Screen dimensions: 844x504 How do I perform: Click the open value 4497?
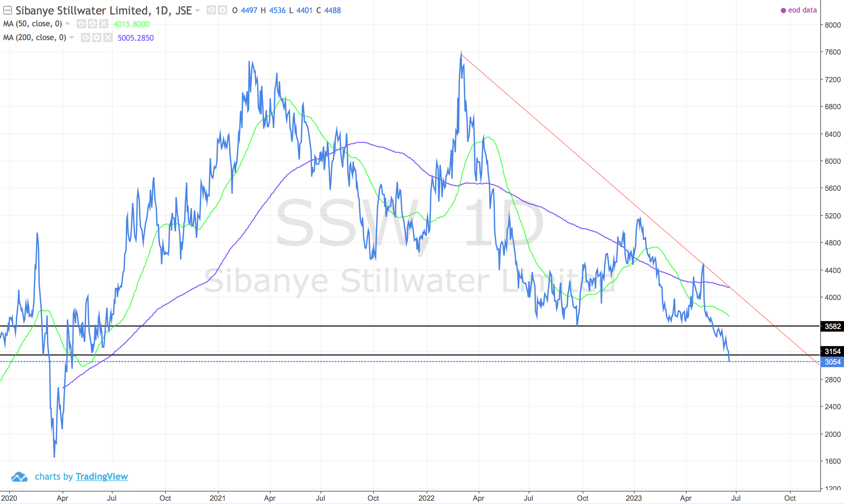249,11
